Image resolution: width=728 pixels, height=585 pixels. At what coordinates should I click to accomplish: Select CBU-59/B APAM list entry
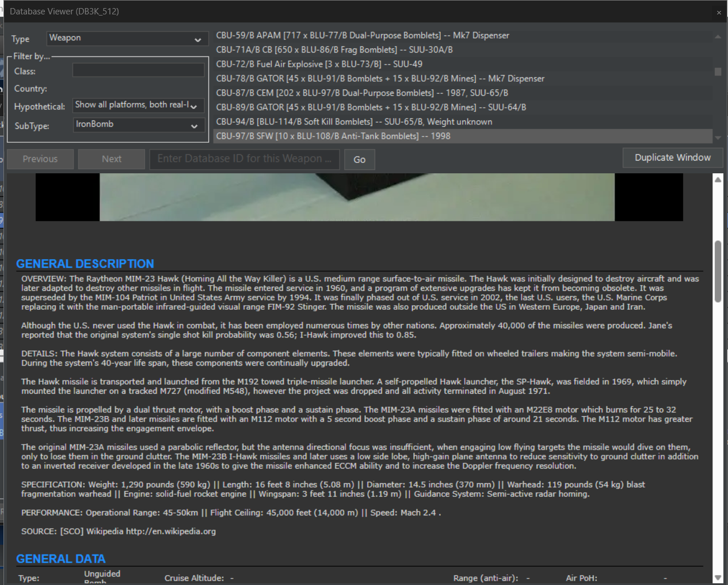point(463,35)
